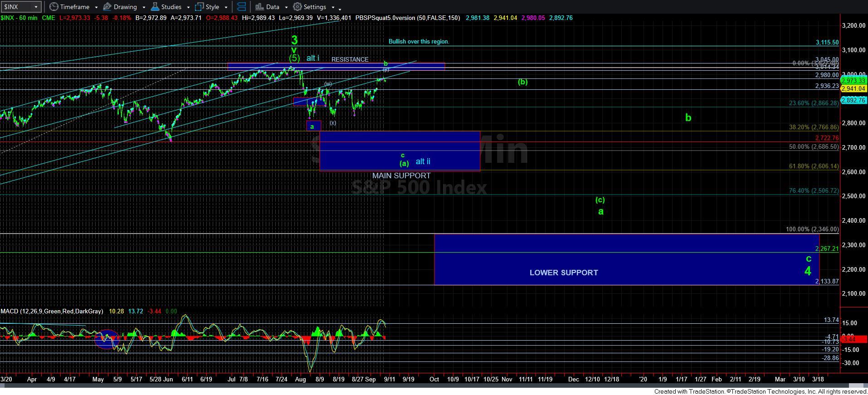Click the Drawing pen icon
The width and height of the screenshot is (868, 395).
[x=107, y=7]
